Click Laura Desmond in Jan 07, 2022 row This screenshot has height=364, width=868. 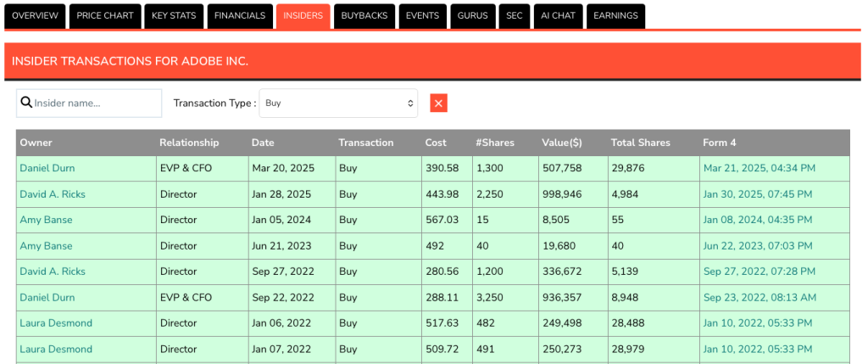coord(56,349)
